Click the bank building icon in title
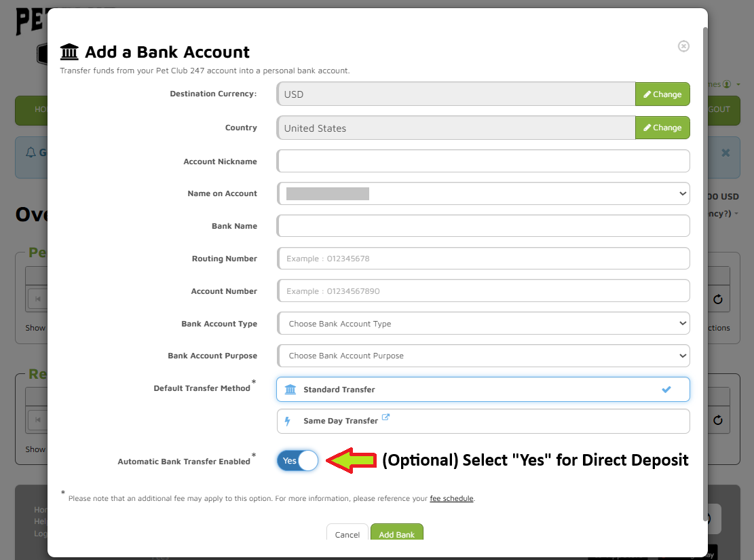The height and width of the screenshot is (560, 754). [x=69, y=52]
